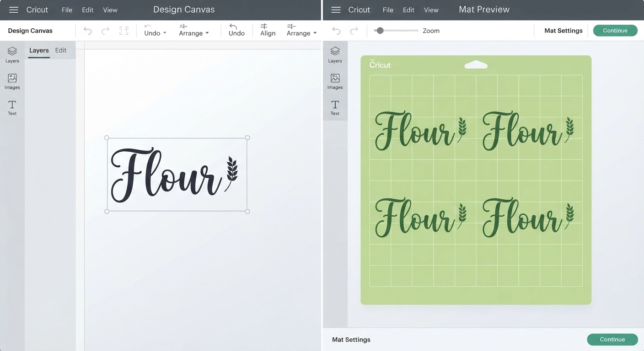Viewport: 644px width, 351px height.
Task: Open Edit menu in Mat Preview window
Action: (x=408, y=10)
